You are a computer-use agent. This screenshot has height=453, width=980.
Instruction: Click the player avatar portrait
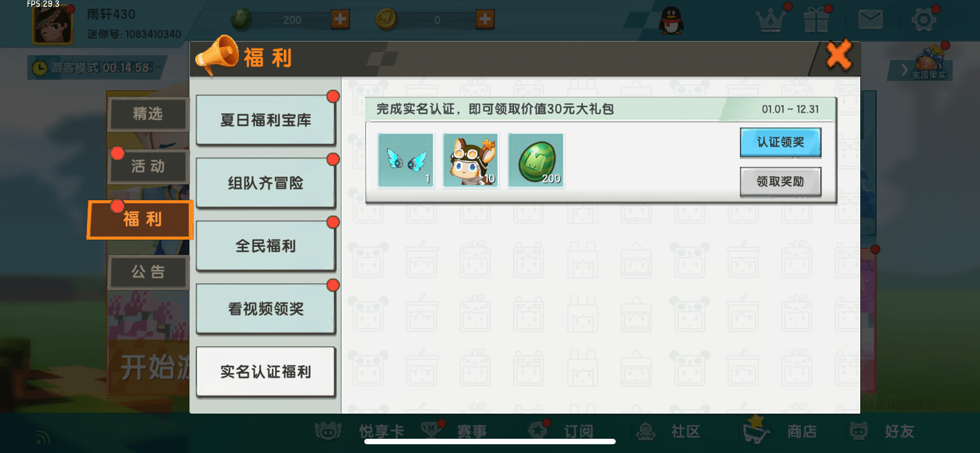[52, 24]
